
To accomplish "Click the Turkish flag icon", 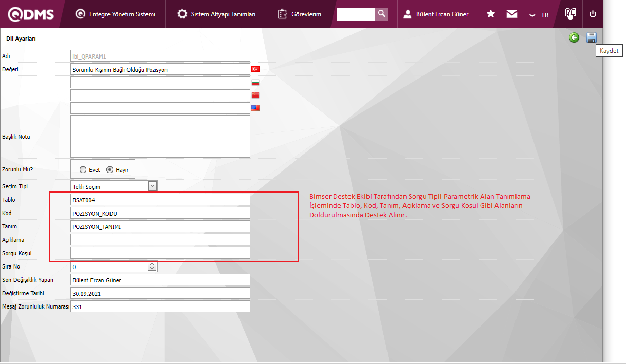I will [x=255, y=69].
